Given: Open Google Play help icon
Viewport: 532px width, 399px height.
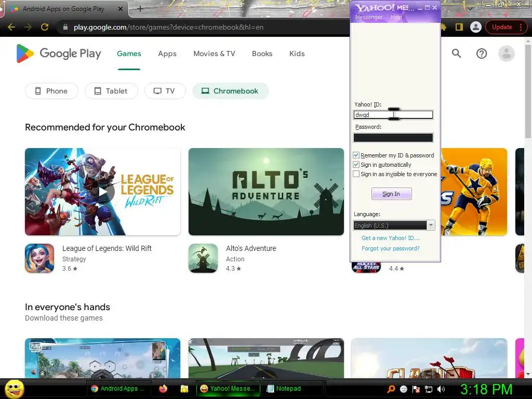Looking at the screenshot, I should point(482,54).
